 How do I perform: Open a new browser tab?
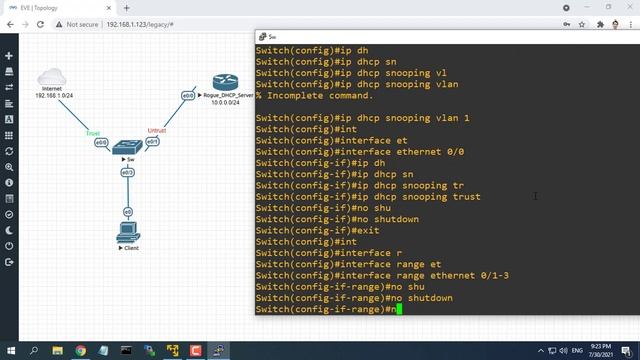(x=127, y=8)
